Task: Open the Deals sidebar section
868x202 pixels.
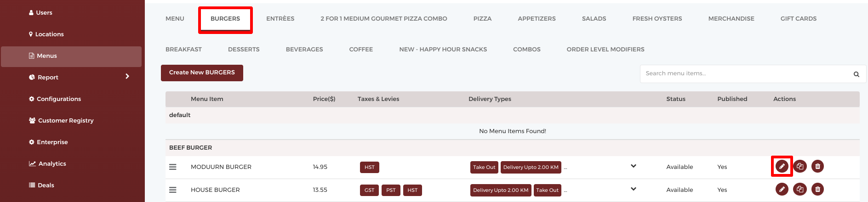Action: pos(46,185)
